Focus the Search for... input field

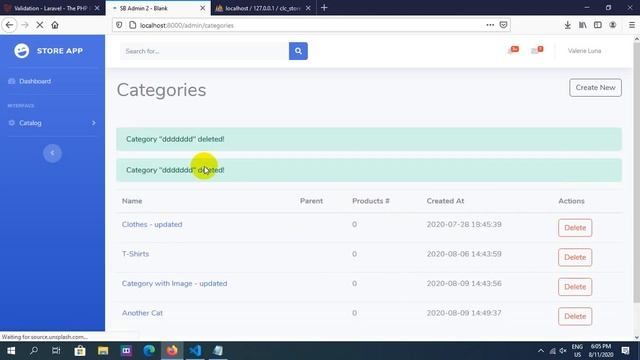pyautogui.click(x=204, y=51)
